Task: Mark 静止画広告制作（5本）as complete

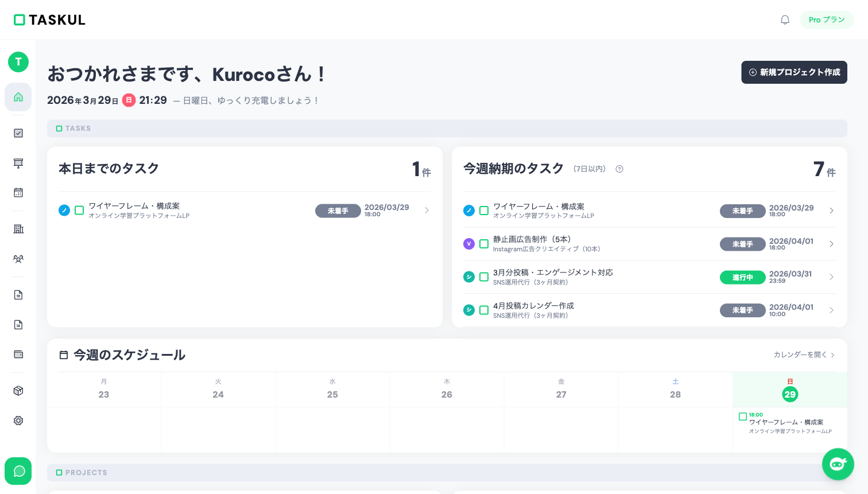Action: [484, 243]
